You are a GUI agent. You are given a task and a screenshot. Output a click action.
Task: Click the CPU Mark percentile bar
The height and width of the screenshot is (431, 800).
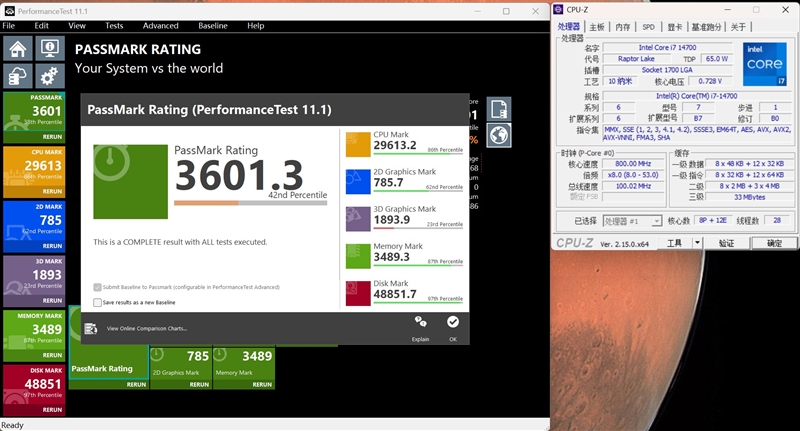click(418, 153)
